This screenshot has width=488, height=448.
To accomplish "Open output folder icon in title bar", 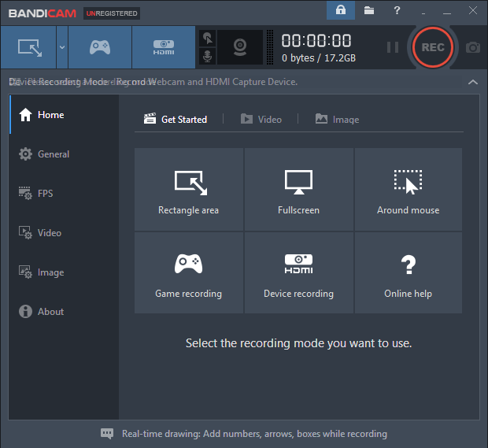I will [x=369, y=10].
